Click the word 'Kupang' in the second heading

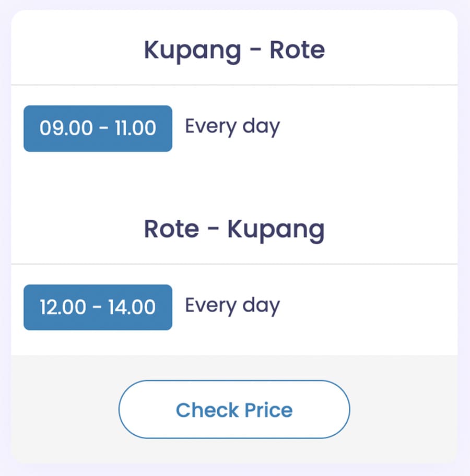click(x=276, y=231)
